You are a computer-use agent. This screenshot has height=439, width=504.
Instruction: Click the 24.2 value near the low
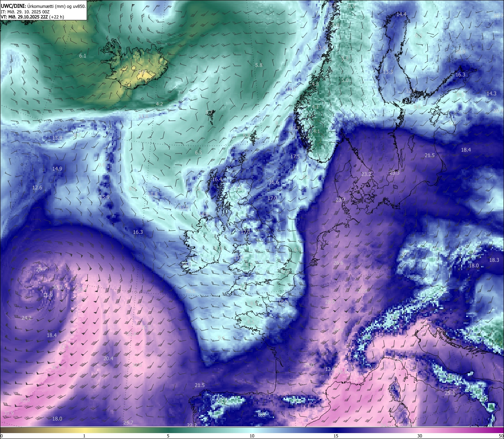[27, 318]
